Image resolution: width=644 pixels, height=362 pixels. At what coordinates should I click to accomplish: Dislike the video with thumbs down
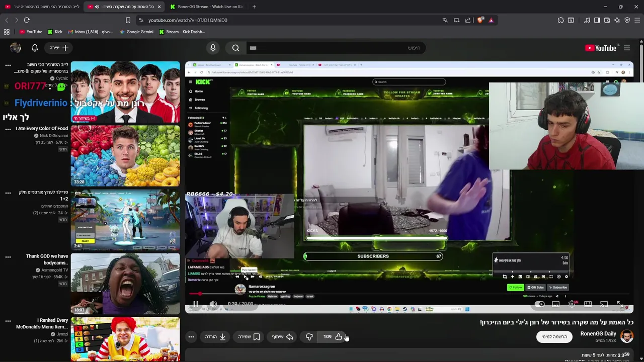309,337
